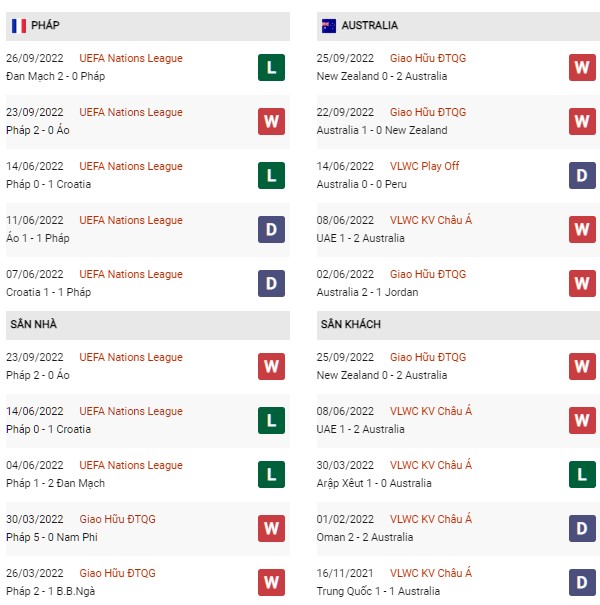
Task: Click D badge for Áo 1-1 Pháp
Action: [x=271, y=230]
